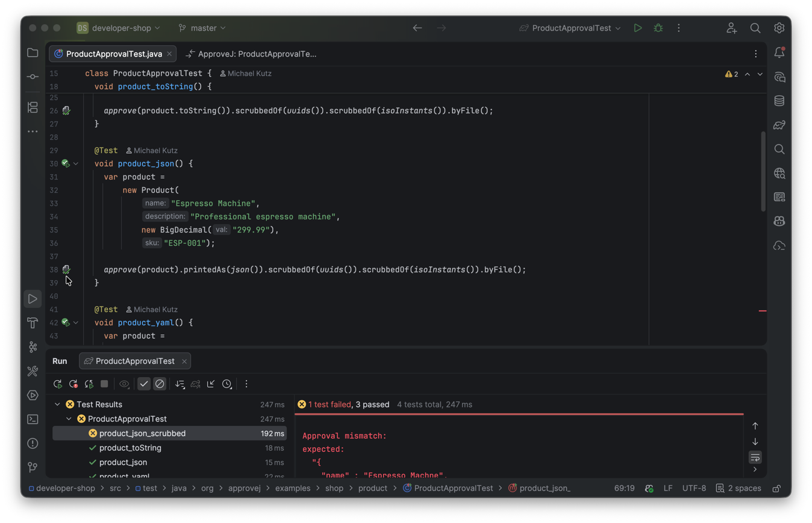The height and width of the screenshot is (523, 812).
Task: Open the Git tool window icon
Action: click(x=33, y=467)
